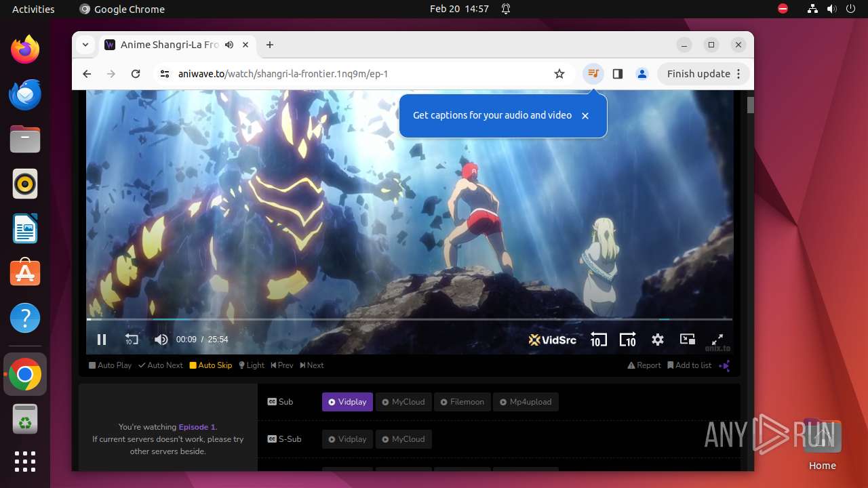Select S-Sub MyCloud server
868x488 pixels.
pos(403,439)
